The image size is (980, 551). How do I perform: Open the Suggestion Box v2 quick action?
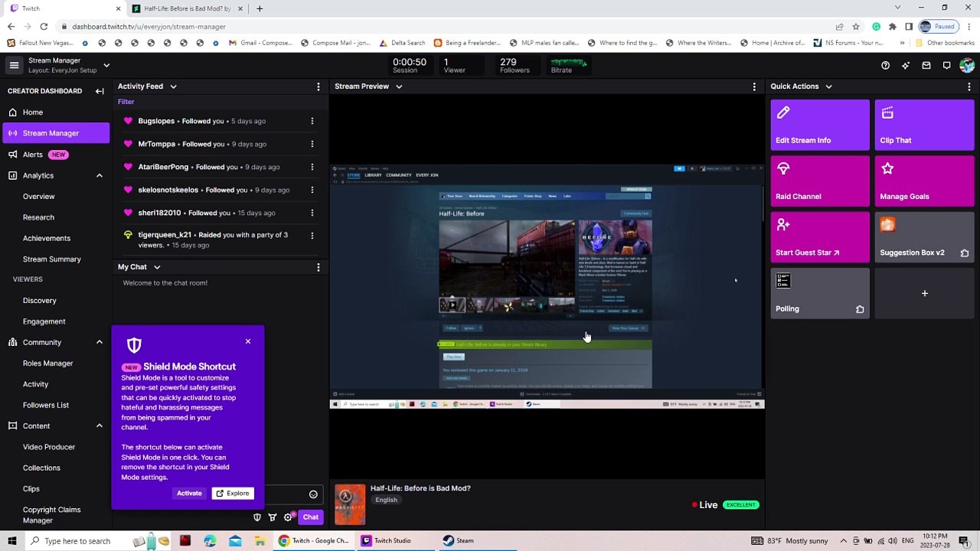pyautogui.click(x=925, y=237)
